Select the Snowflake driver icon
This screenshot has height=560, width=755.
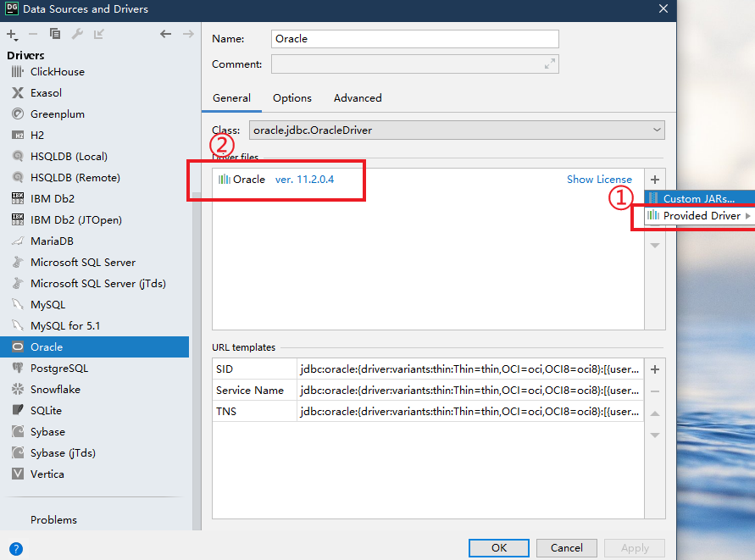tap(17, 390)
